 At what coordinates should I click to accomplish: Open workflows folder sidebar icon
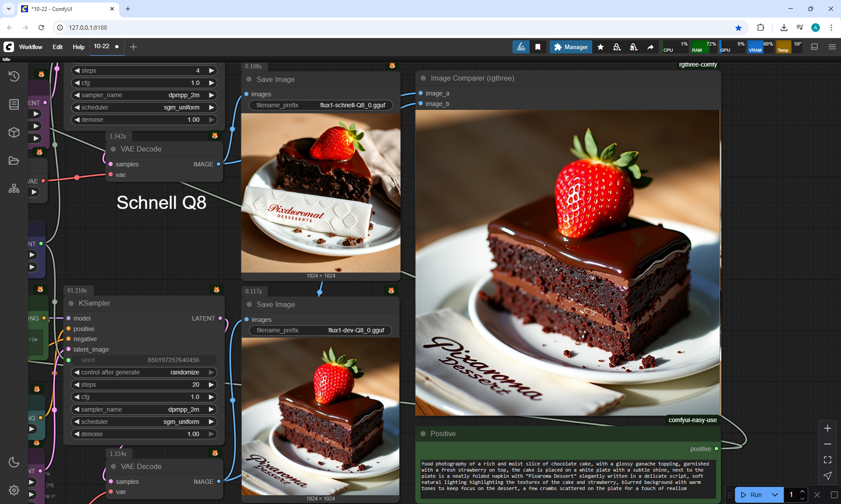(x=14, y=161)
